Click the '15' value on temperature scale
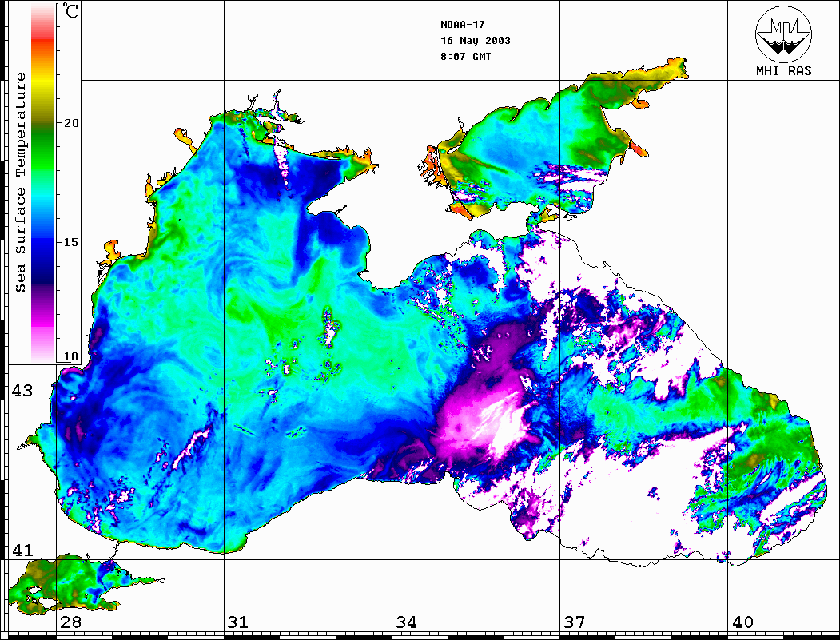This screenshot has width=840, height=640. [70, 242]
